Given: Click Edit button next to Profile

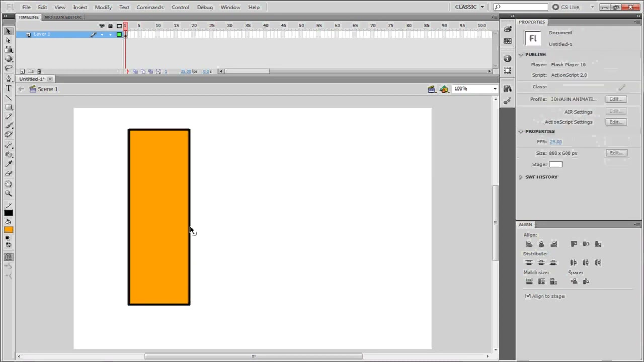Looking at the screenshot, I should (x=616, y=99).
